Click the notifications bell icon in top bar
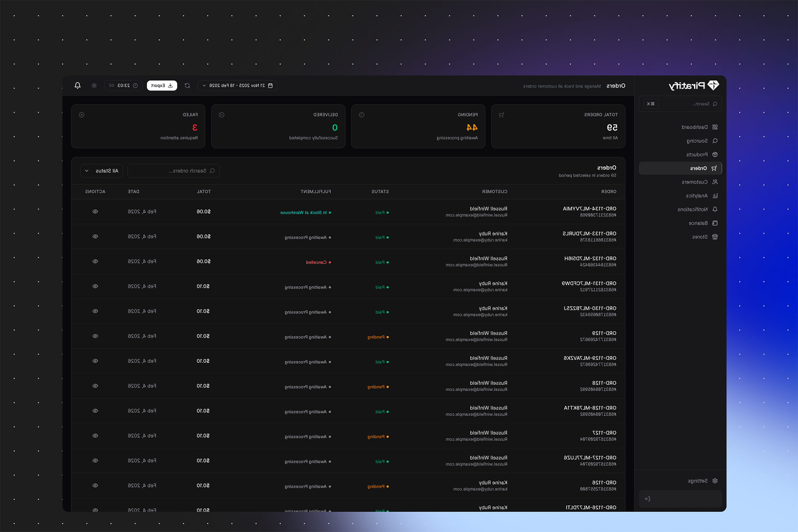 (78, 86)
